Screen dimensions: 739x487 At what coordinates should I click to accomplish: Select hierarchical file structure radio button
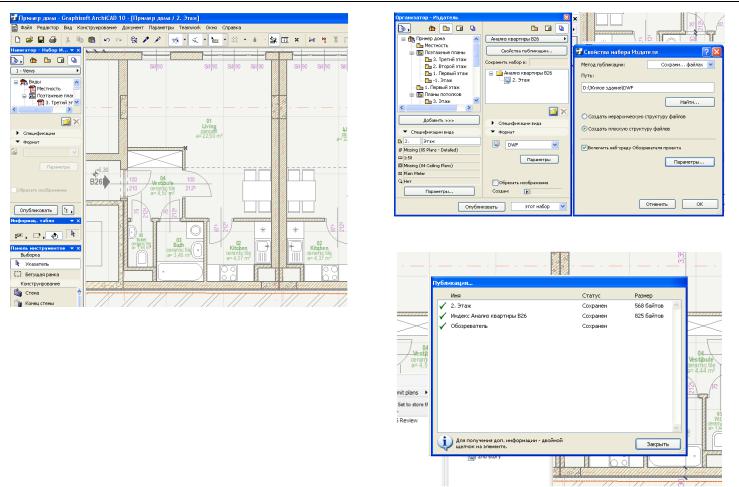point(584,116)
